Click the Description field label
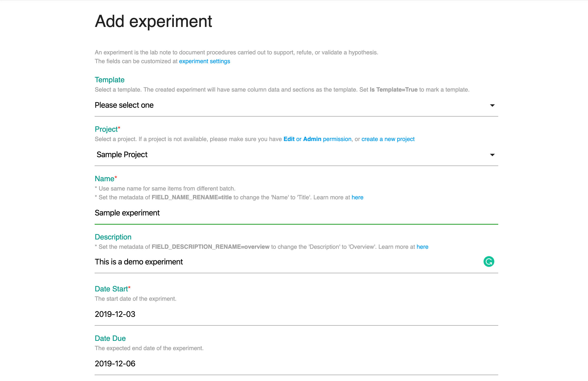 tap(113, 237)
